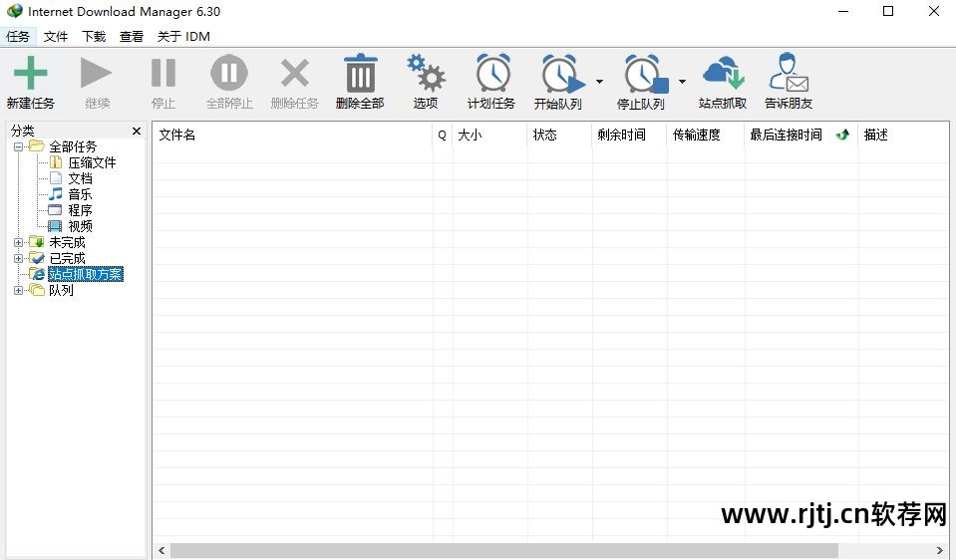Click the IDM application icon in title bar
Viewport: 956px width, 560px height.
point(15,11)
